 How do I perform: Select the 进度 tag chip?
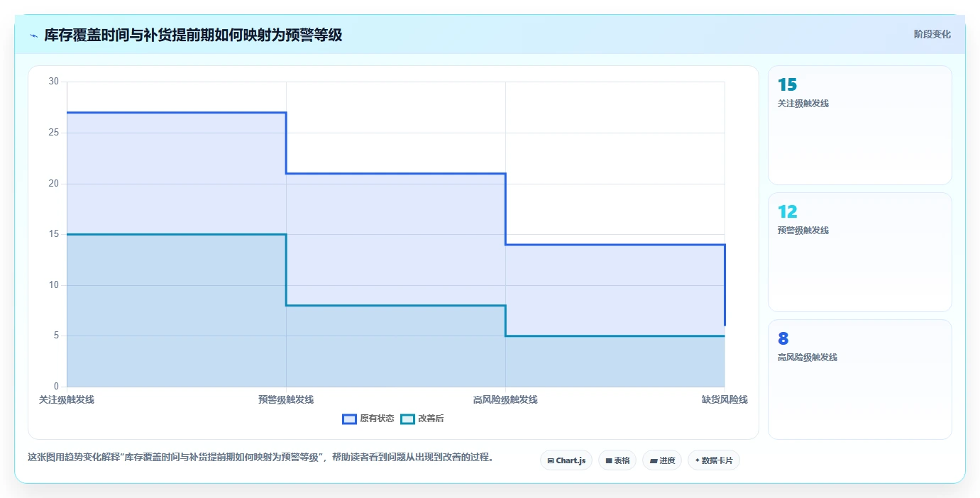662,460
